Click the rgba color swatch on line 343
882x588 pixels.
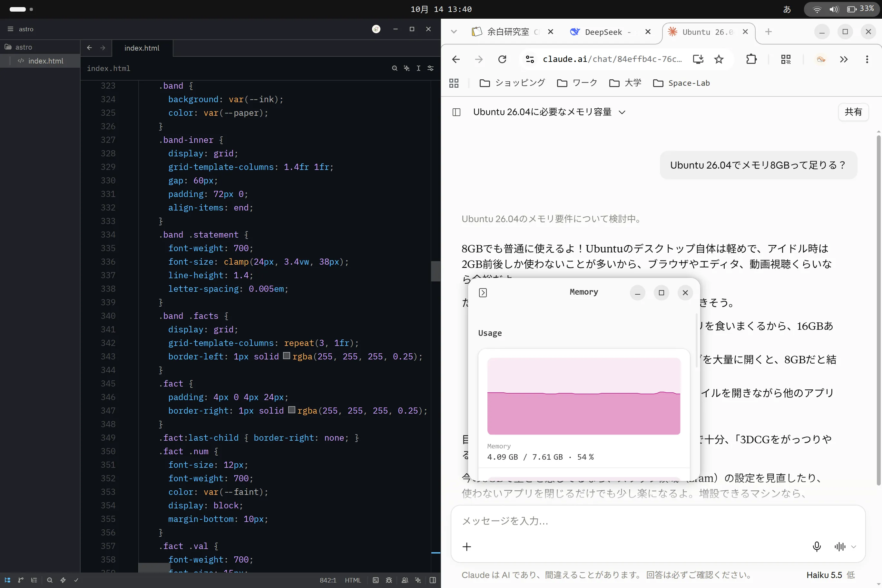tap(287, 356)
